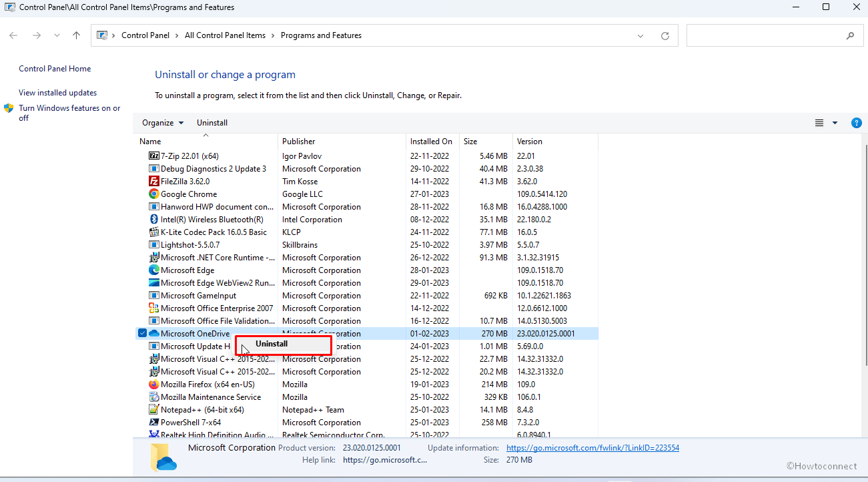Click the PowerShell 7-x64 icon

tap(154, 423)
